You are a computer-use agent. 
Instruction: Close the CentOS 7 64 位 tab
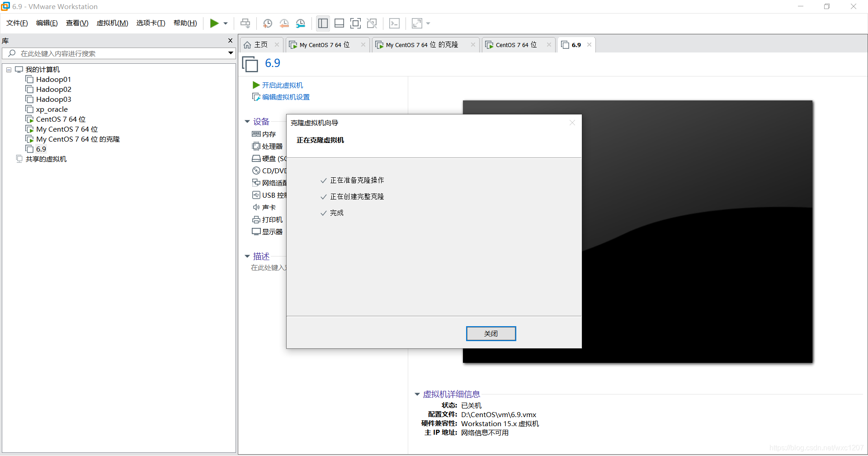(549, 45)
